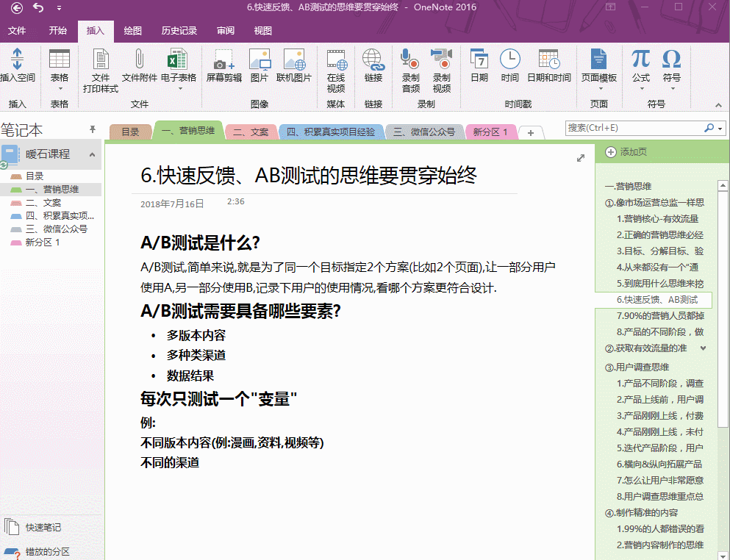The image size is (730, 560).
Task: Start Record Video
Action: pos(441,70)
